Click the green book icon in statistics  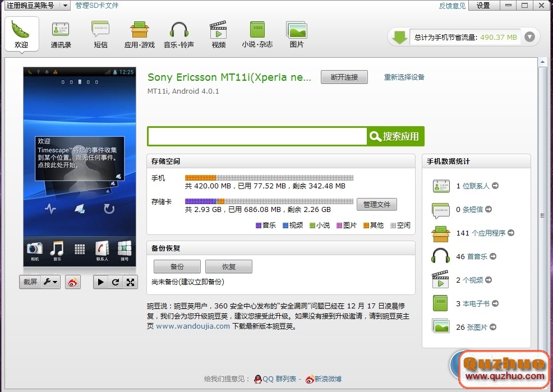[x=440, y=303]
